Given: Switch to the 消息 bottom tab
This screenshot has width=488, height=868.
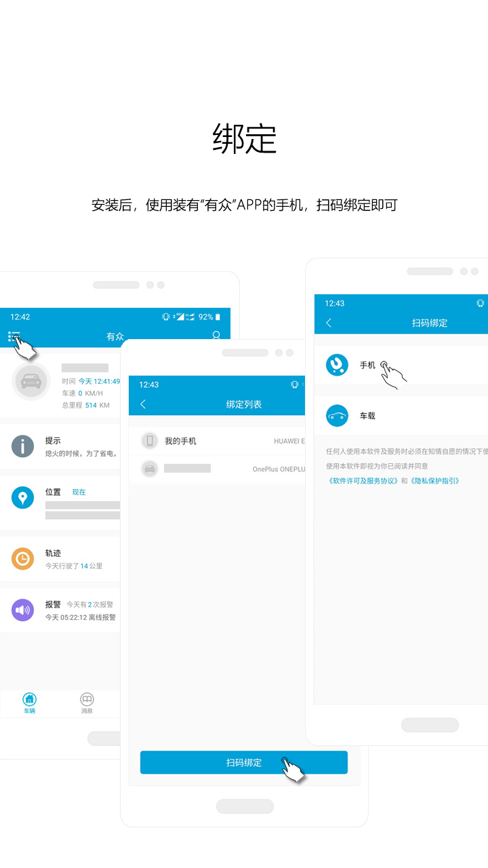Looking at the screenshot, I should pos(87,704).
